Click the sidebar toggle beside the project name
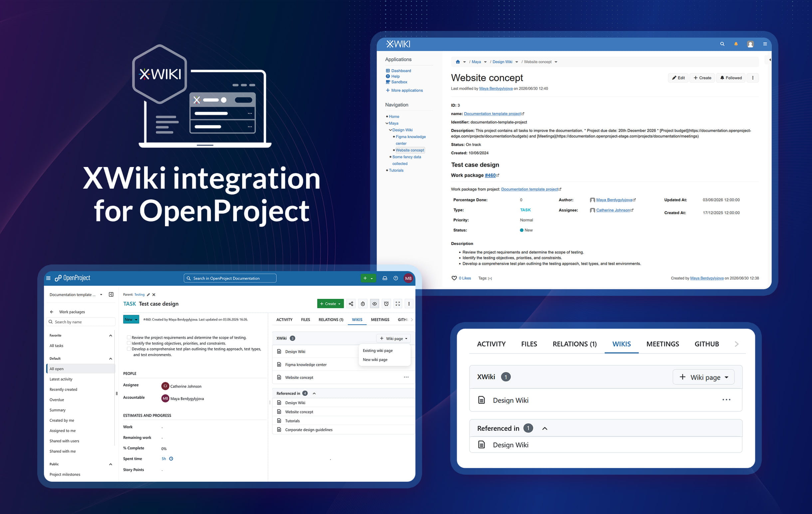Image resolution: width=812 pixels, height=514 pixels. point(111,294)
